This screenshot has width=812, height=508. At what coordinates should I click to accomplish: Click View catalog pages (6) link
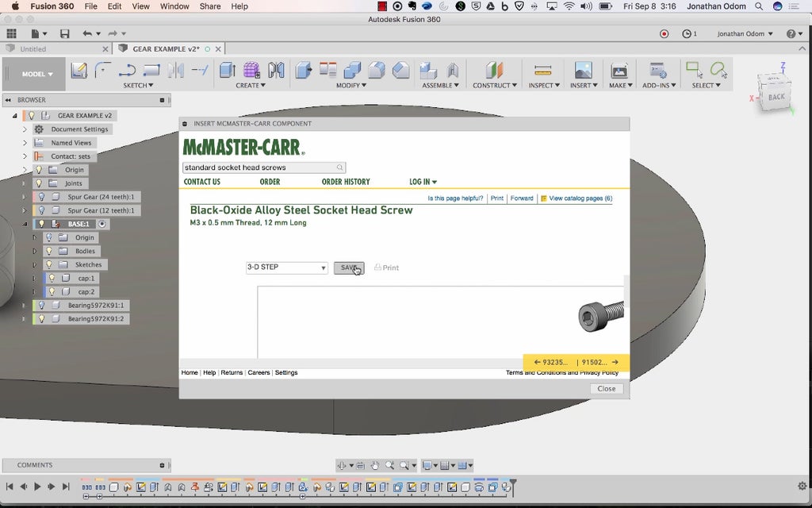pyautogui.click(x=580, y=198)
